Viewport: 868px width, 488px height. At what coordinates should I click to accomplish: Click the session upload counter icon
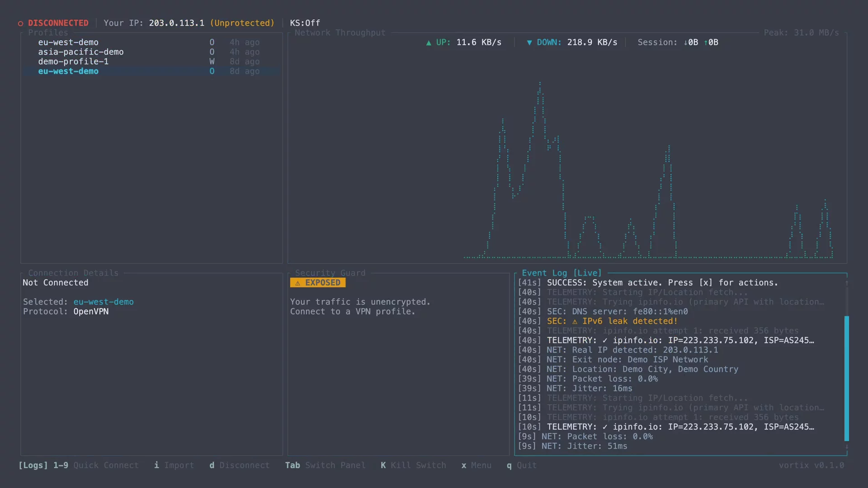706,42
